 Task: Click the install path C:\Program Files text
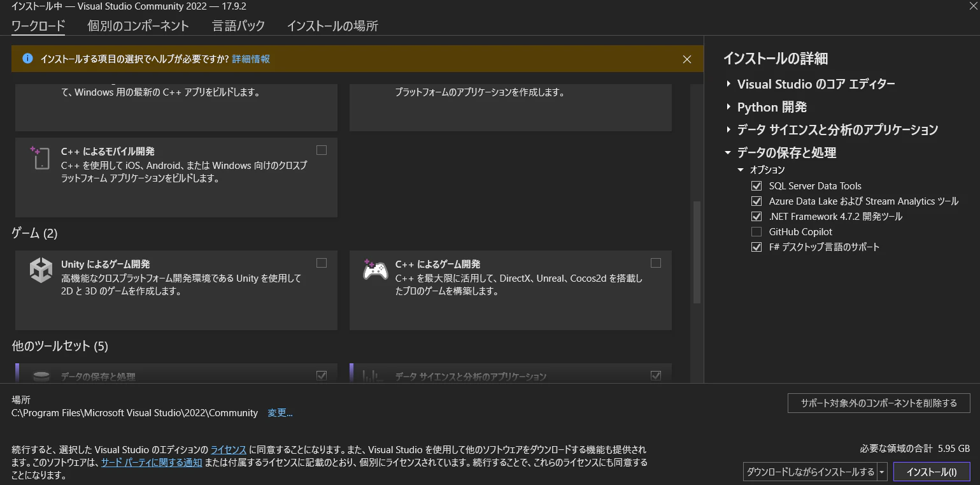coord(135,413)
